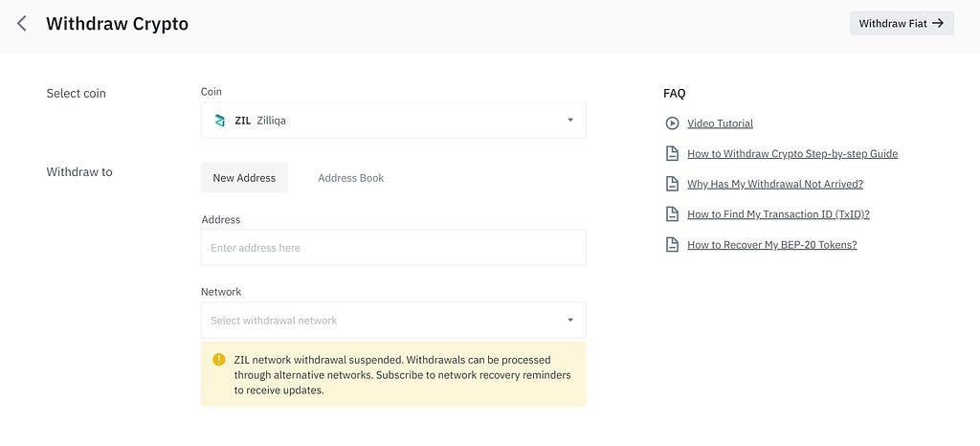
Task: Go back using the left arrow icon
Action: (22, 24)
